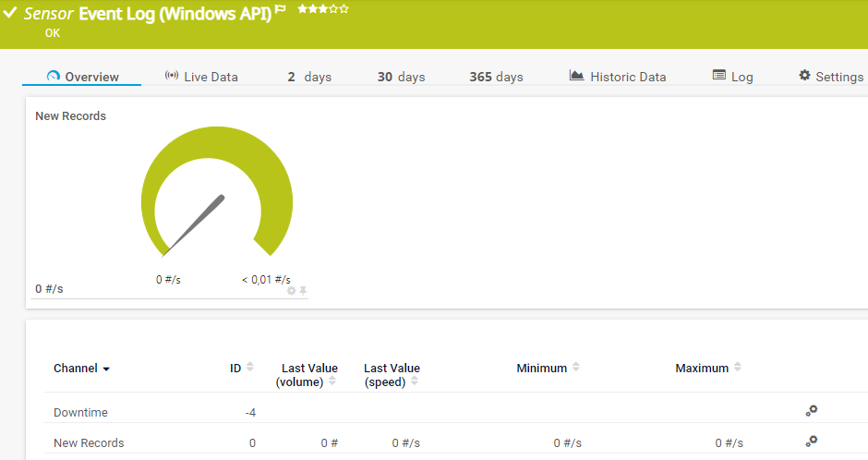Open channel settings gear for New Records row
Screen dimensions: 868x460
click(x=811, y=442)
